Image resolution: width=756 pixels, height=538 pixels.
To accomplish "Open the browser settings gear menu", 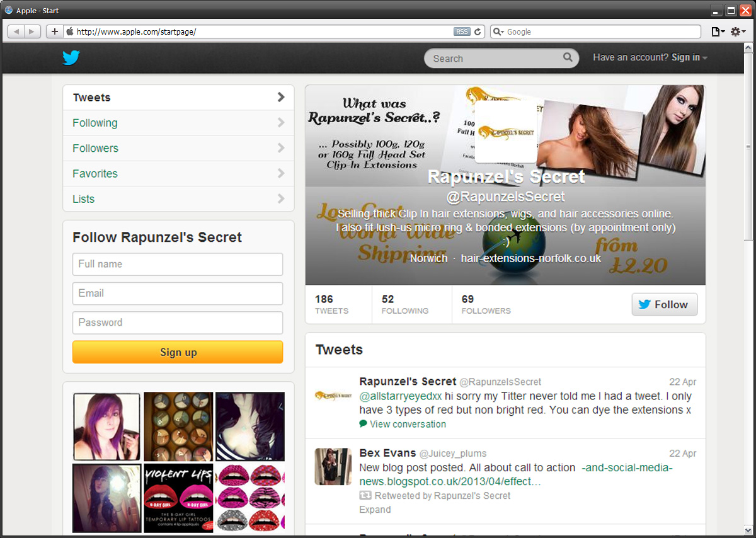I will coord(738,31).
